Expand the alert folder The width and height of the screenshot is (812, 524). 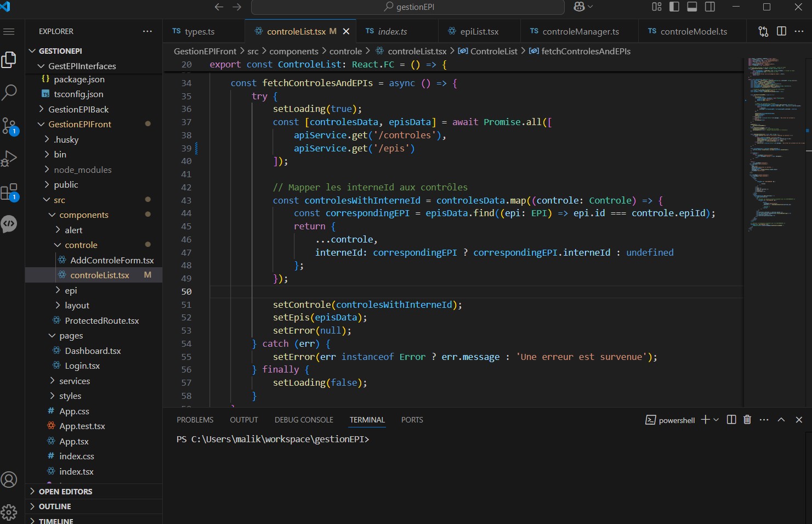[94, 230]
